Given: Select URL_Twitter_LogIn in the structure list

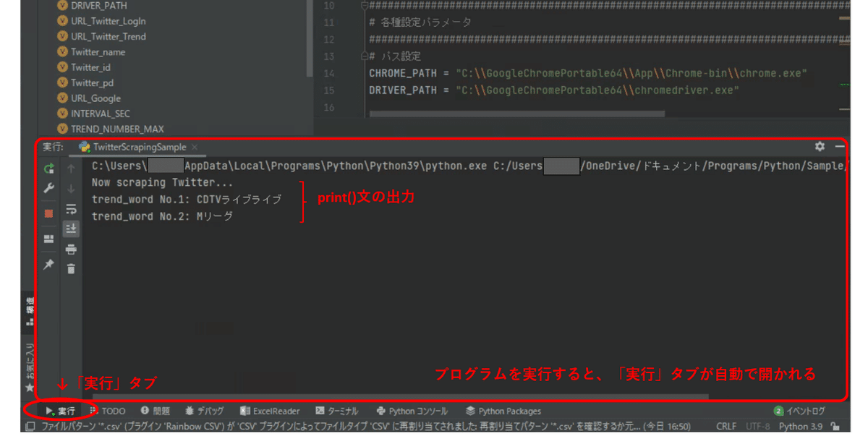Looking at the screenshot, I should (108, 21).
